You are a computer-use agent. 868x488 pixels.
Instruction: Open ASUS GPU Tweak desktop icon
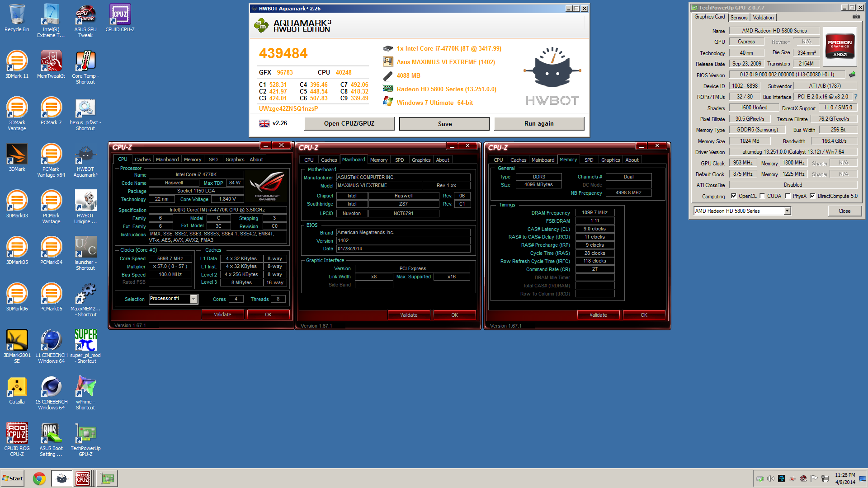[x=85, y=21]
